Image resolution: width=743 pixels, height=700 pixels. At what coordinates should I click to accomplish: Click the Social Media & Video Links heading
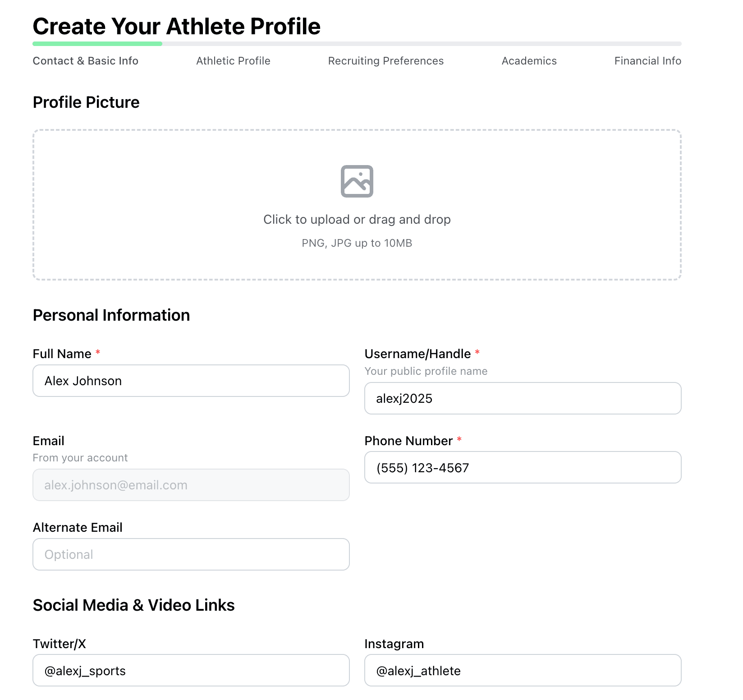click(x=133, y=605)
